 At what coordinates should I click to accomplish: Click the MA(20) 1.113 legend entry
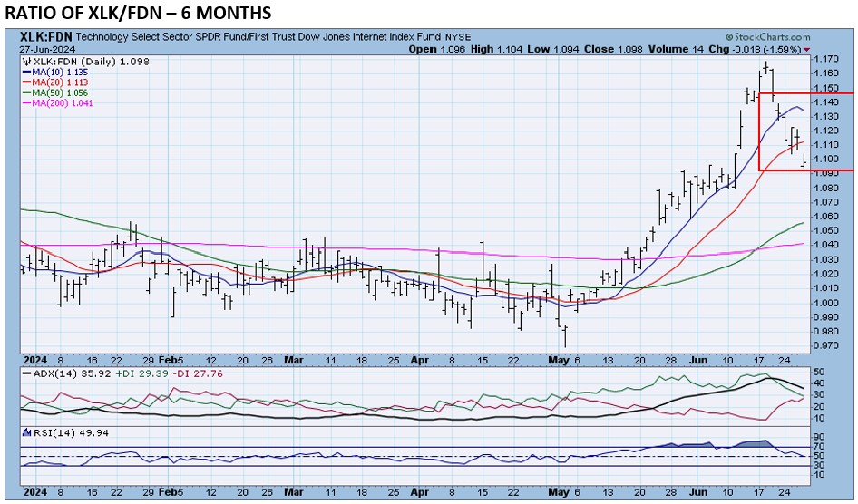click(54, 82)
